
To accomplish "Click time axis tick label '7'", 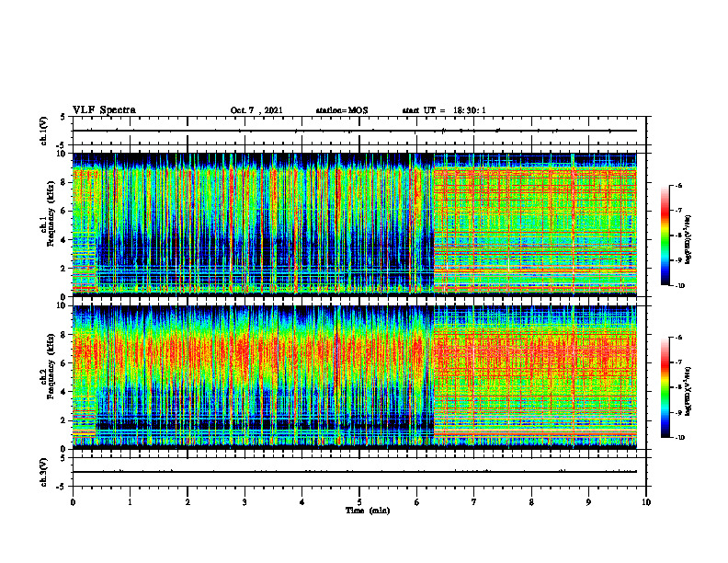I will pos(474,502).
